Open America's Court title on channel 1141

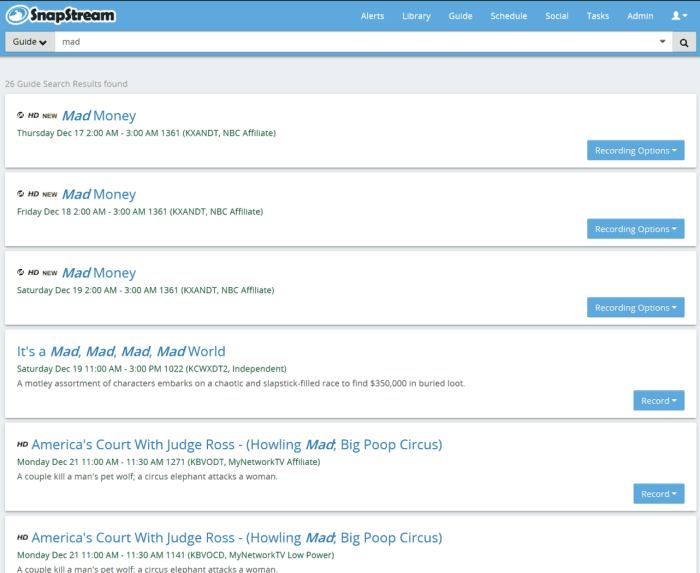click(x=237, y=538)
